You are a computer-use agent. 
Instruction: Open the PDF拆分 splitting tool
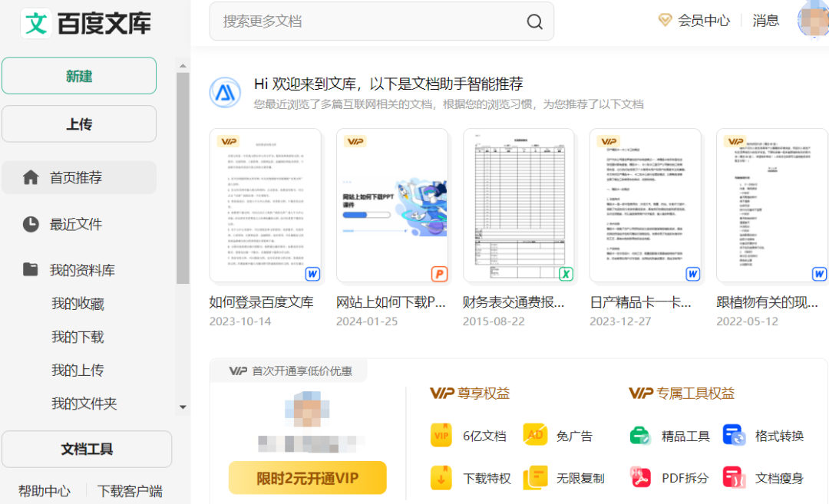(x=642, y=476)
